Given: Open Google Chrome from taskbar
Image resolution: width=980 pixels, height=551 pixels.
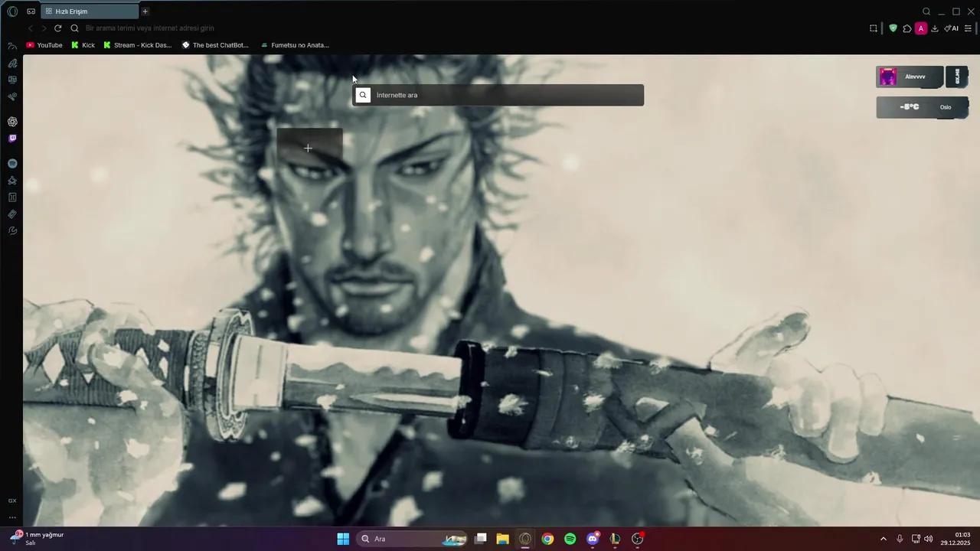Looking at the screenshot, I should pos(547,539).
